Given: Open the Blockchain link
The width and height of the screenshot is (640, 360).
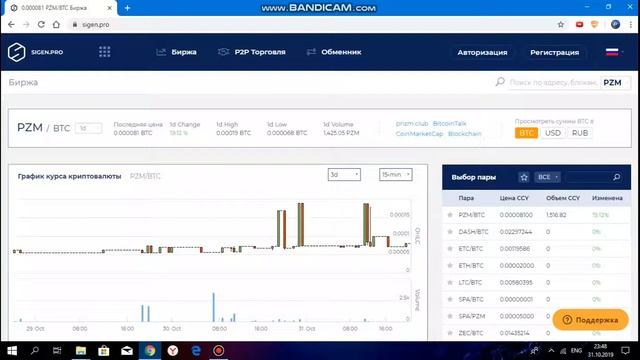Looking at the screenshot, I should [464, 133].
